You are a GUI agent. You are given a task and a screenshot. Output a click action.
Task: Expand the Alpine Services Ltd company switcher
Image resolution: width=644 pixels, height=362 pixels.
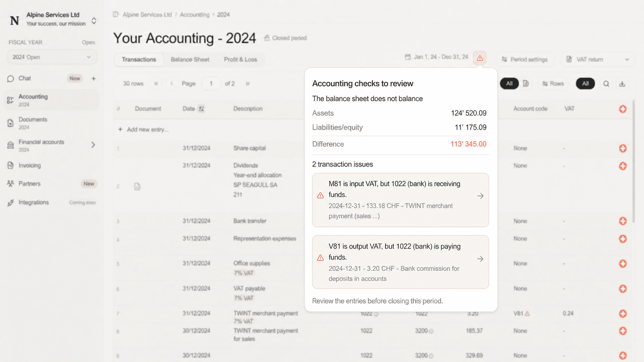click(x=94, y=21)
